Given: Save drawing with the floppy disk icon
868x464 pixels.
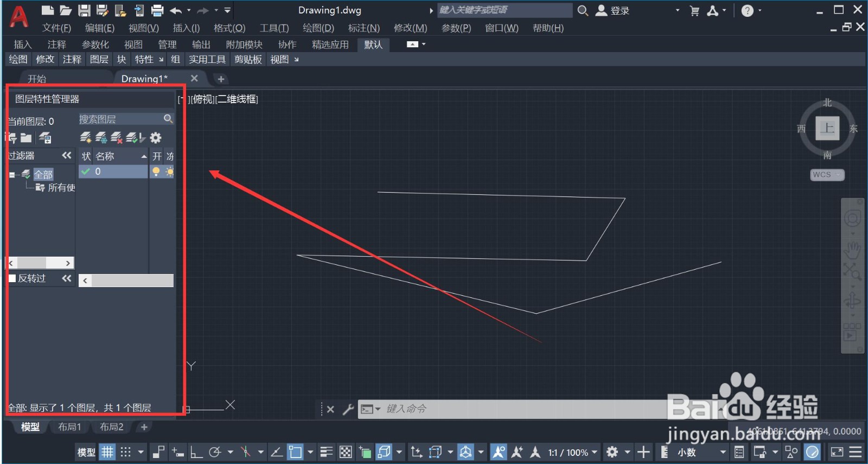Looking at the screenshot, I should pos(84,10).
